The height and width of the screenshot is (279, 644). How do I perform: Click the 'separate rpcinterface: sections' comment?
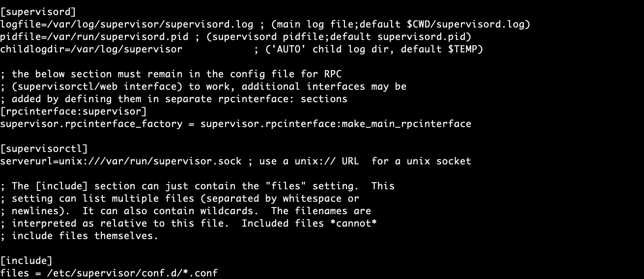(256, 99)
